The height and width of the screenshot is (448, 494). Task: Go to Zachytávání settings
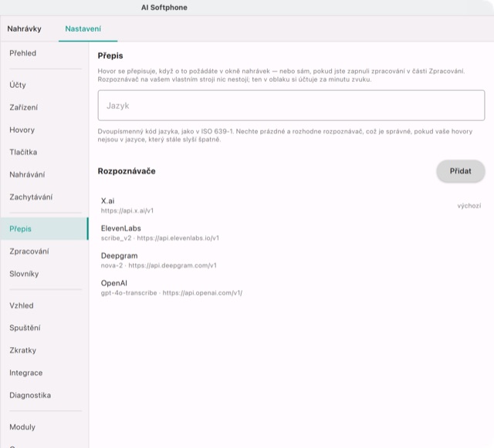[44, 197]
